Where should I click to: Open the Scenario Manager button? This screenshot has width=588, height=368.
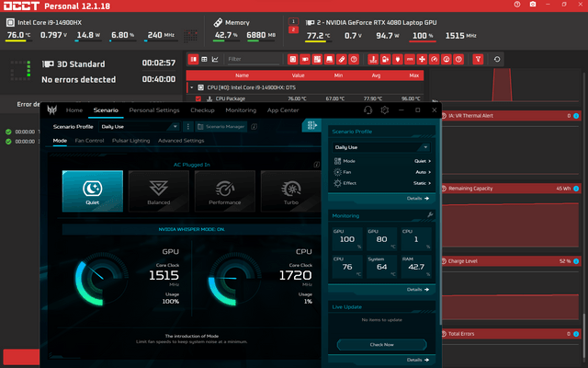221,127
